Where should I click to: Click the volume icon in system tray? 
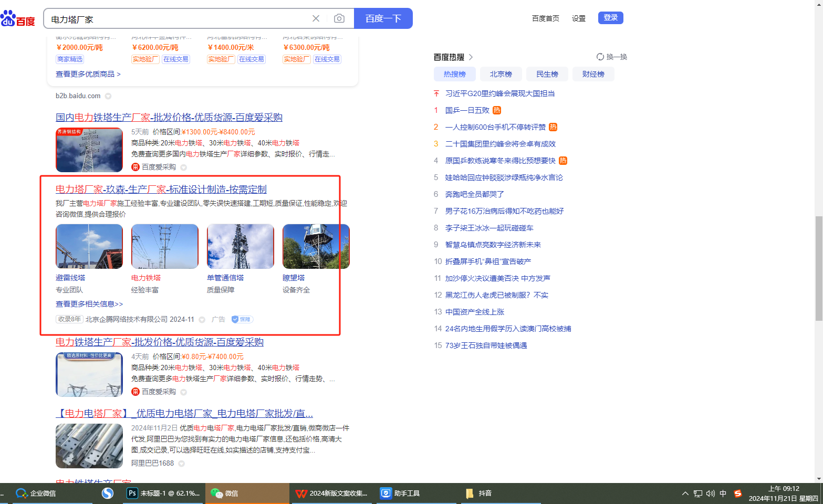[x=710, y=493]
